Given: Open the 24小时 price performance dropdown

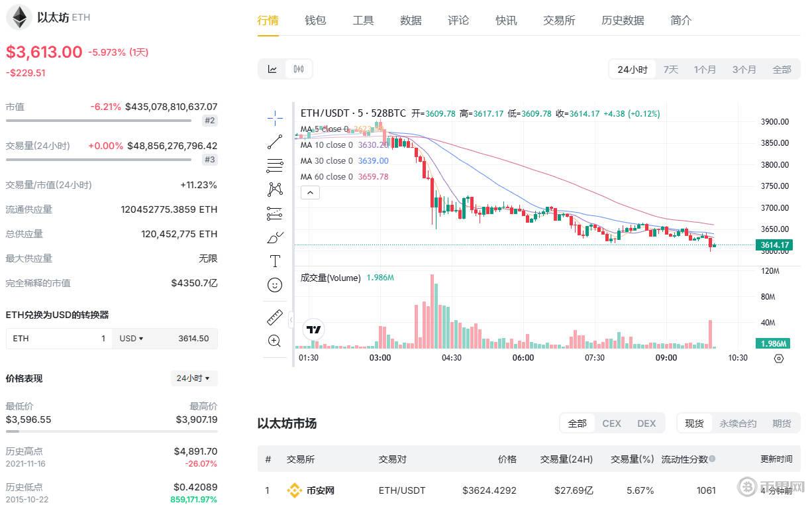Looking at the screenshot, I should tap(193, 378).
